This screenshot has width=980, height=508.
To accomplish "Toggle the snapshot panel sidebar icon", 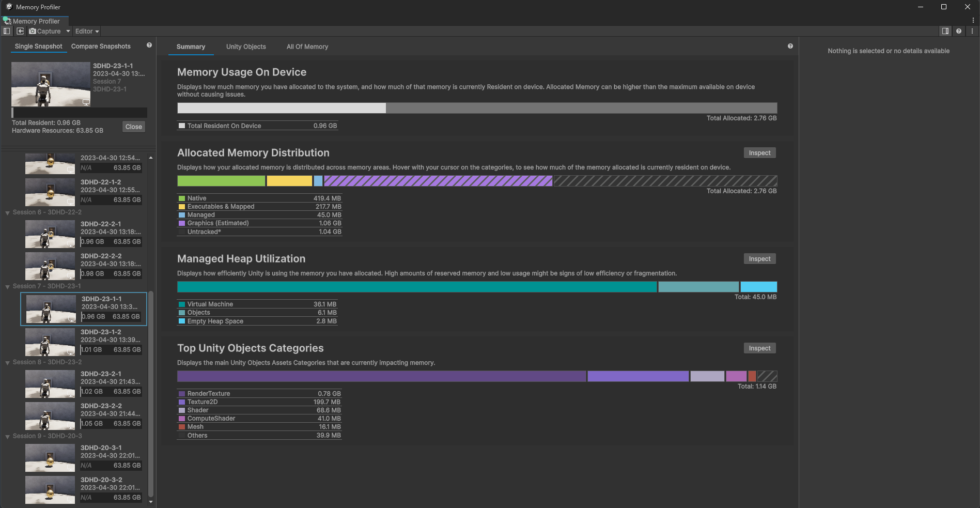I will point(6,31).
